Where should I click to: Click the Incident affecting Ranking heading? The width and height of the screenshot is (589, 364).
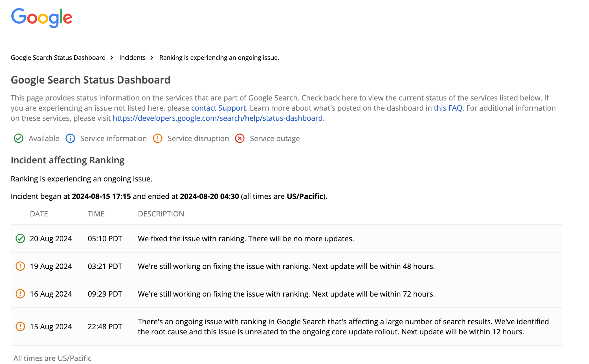(67, 160)
